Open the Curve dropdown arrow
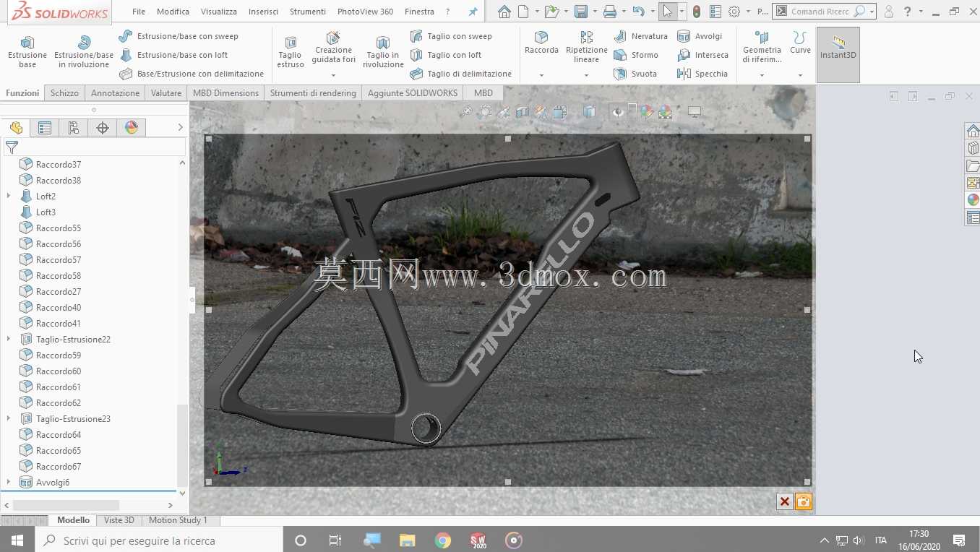 click(x=800, y=75)
